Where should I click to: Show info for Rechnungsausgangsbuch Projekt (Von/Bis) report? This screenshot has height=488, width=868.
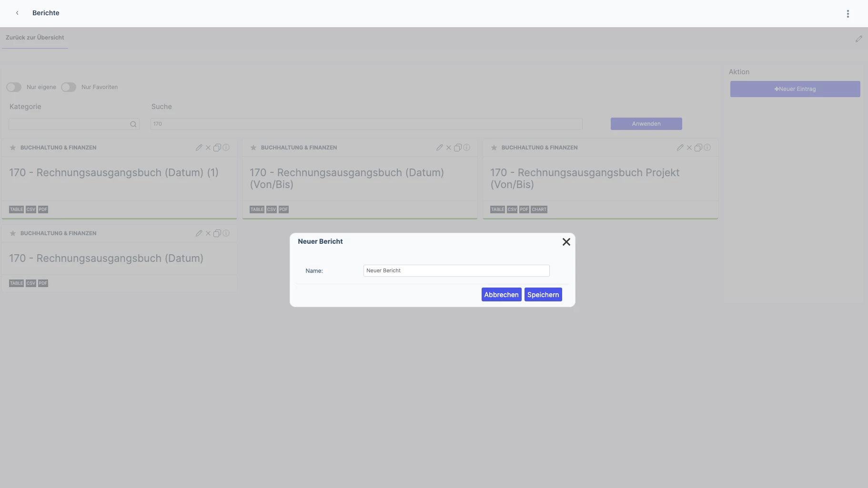click(x=707, y=148)
